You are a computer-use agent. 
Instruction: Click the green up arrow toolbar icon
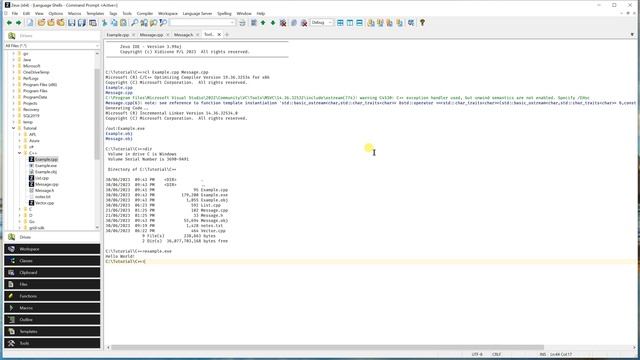(263, 23)
